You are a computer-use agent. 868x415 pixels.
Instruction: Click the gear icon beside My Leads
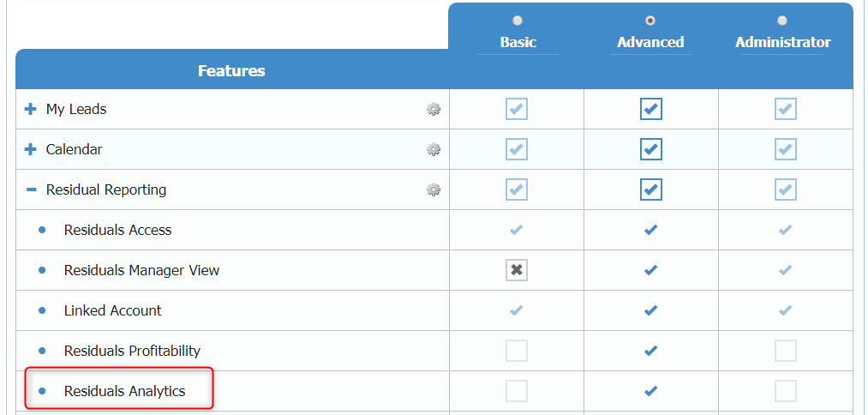point(434,109)
